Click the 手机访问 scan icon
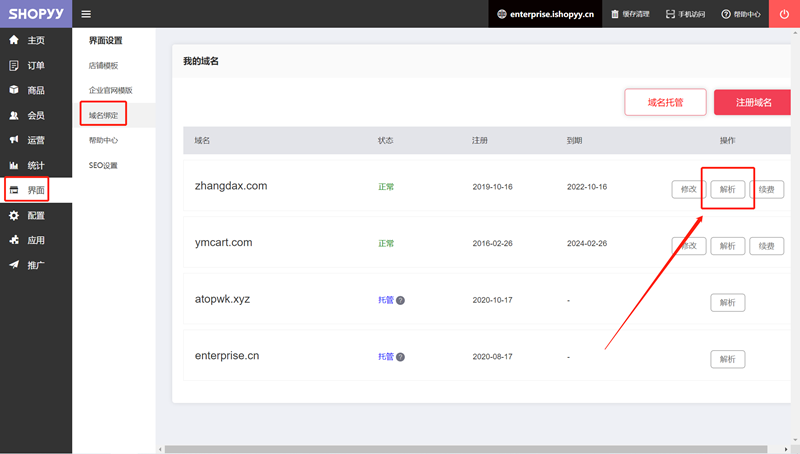Viewport: 800px width, 454px height. (x=670, y=14)
